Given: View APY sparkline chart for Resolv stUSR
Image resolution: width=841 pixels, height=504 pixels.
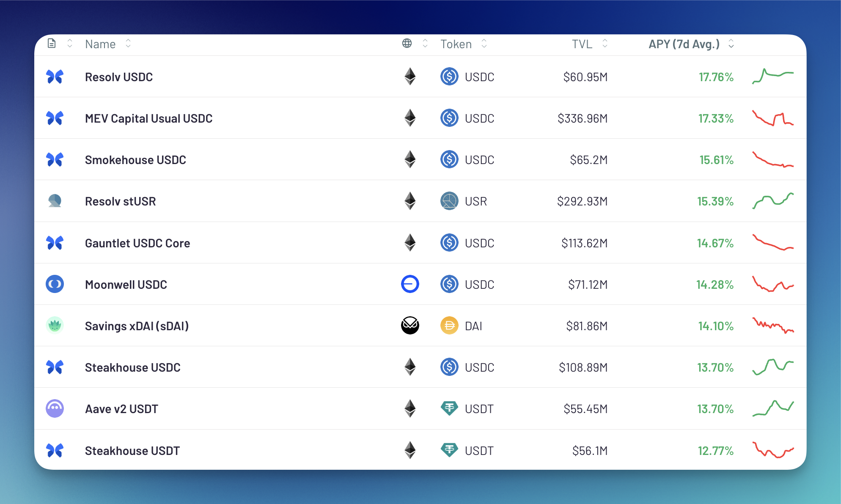Looking at the screenshot, I should coord(773,201).
